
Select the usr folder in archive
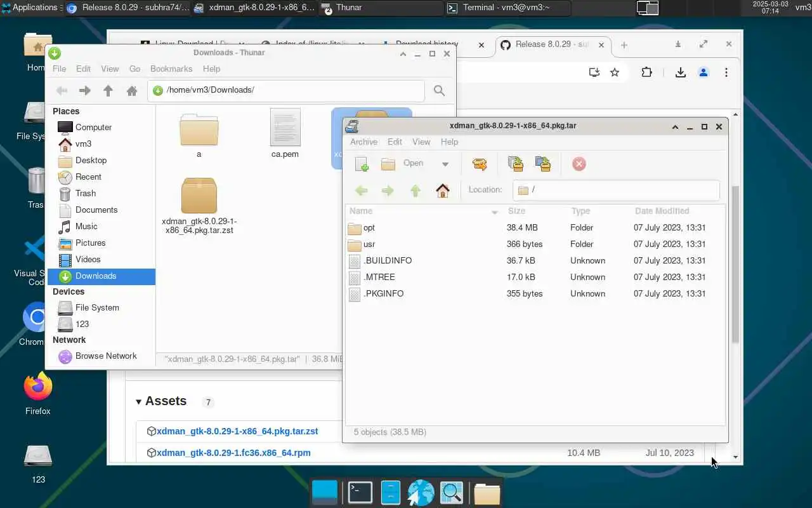[535, 244]
